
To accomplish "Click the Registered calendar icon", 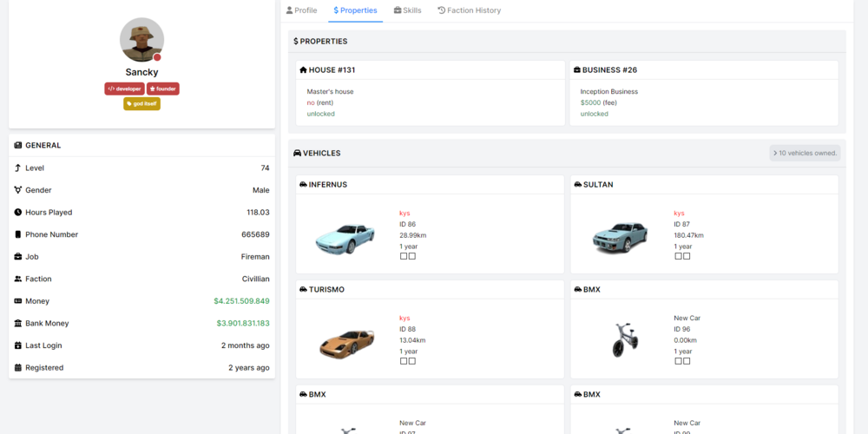I will (17, 367).
